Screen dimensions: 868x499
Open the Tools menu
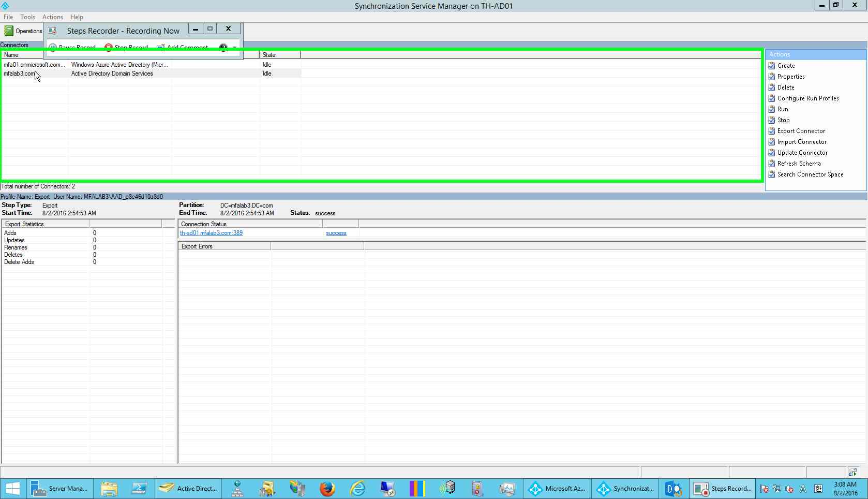27,17
